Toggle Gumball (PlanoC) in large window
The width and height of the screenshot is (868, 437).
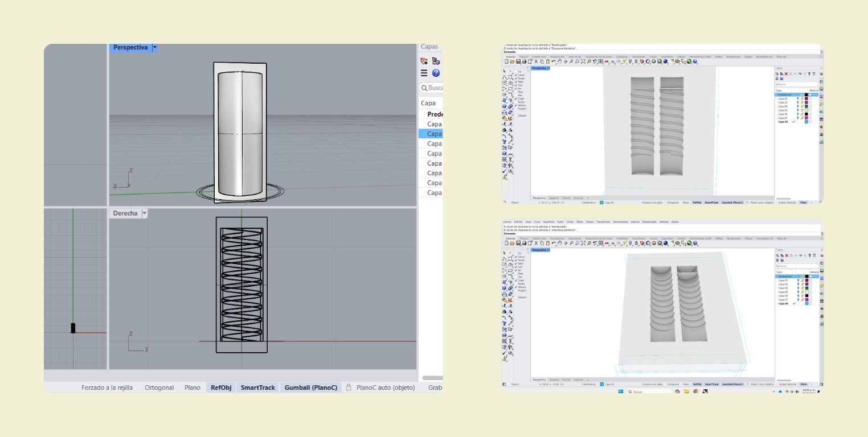(x=311, y=387)
